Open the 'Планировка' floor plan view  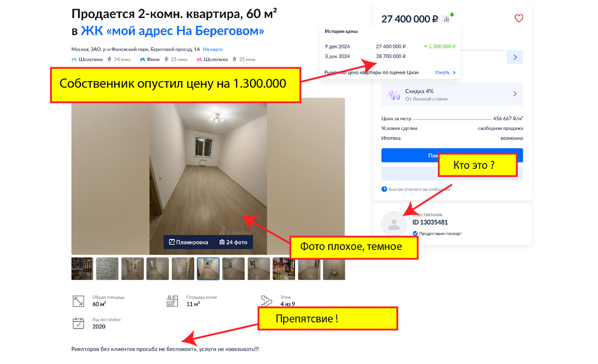[x=188, y=242]
